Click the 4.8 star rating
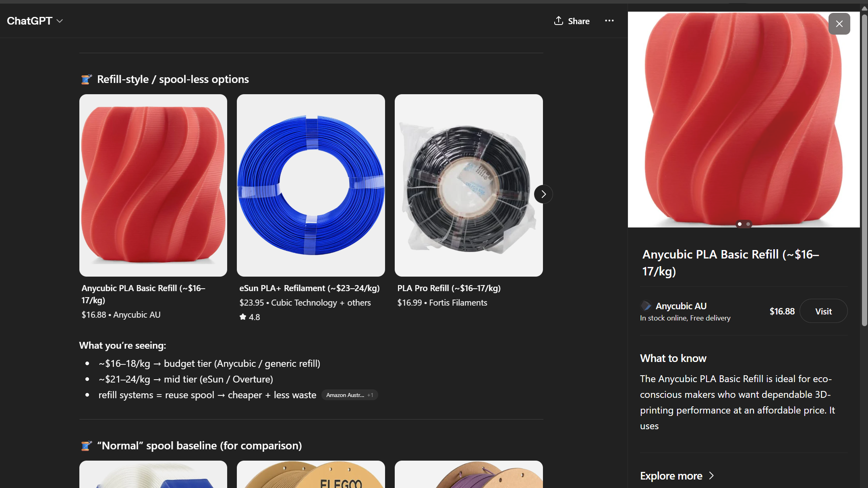The image size is (868, 488). point(250,317)
